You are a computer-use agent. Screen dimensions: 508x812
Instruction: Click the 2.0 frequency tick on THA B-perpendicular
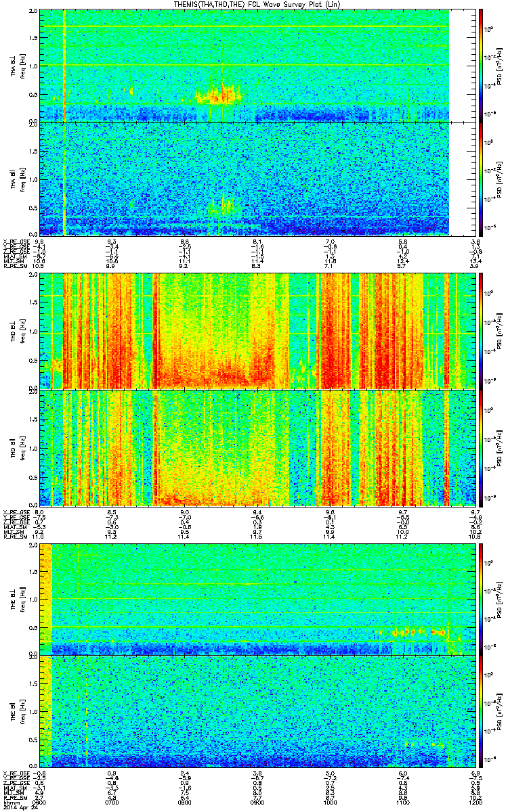[34, 12]
